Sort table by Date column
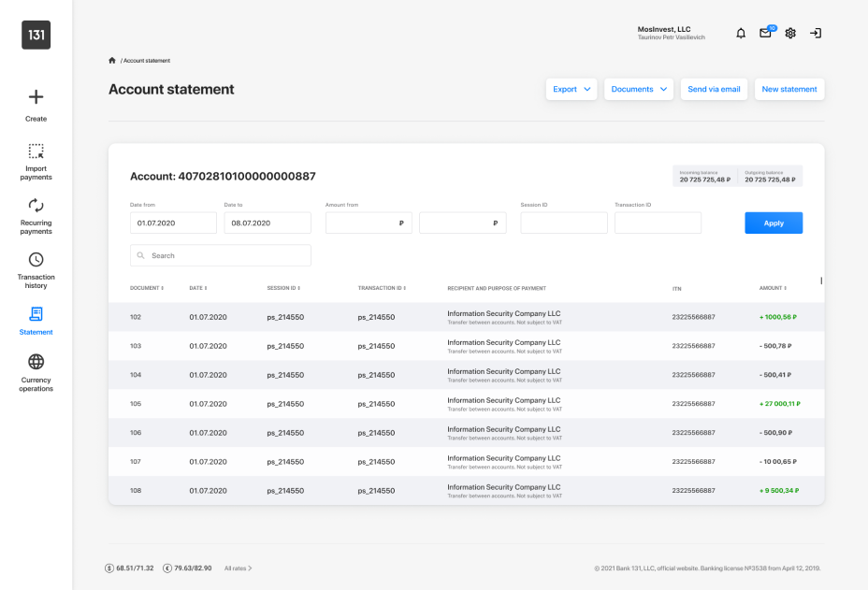The width and height of the screenshot is (868, 590). (x=198, y=288)
